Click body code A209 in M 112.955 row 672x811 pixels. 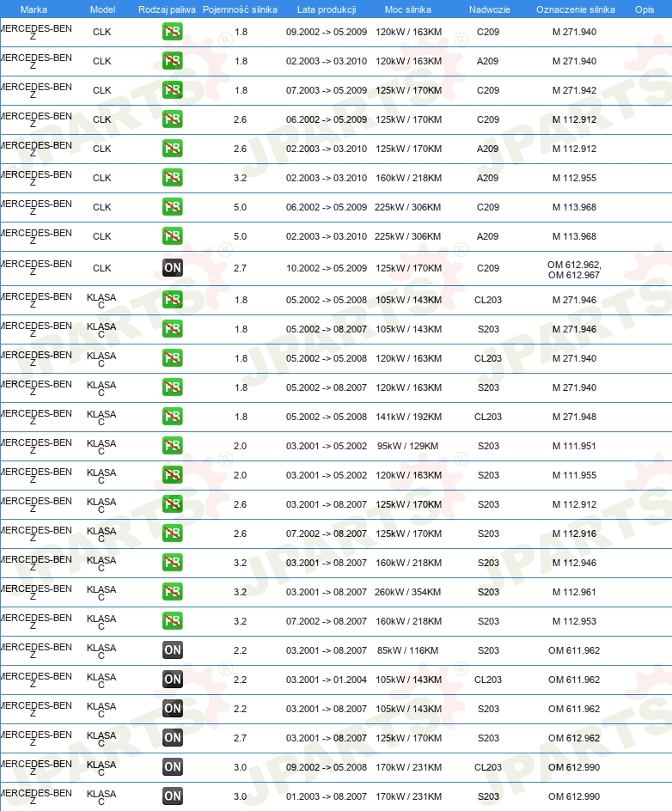(x=488, y=178)
